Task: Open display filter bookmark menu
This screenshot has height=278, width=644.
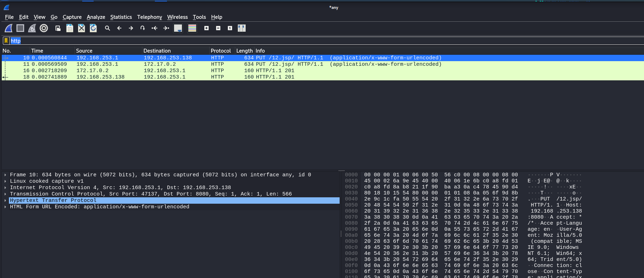Action: click(6, 41)
